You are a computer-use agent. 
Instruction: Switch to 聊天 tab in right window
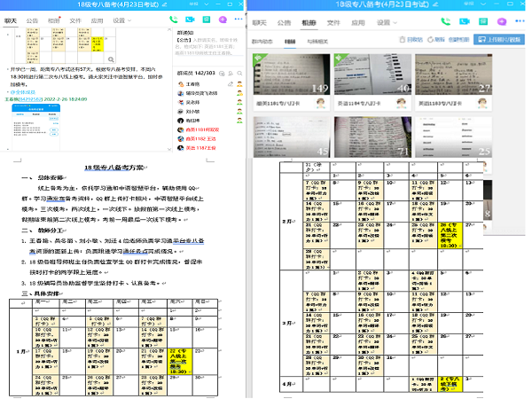259,23
